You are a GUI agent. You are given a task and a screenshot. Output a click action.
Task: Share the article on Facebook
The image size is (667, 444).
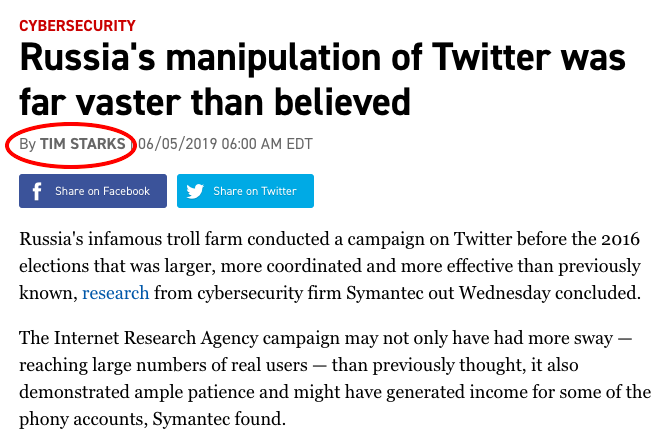point(93,191)
